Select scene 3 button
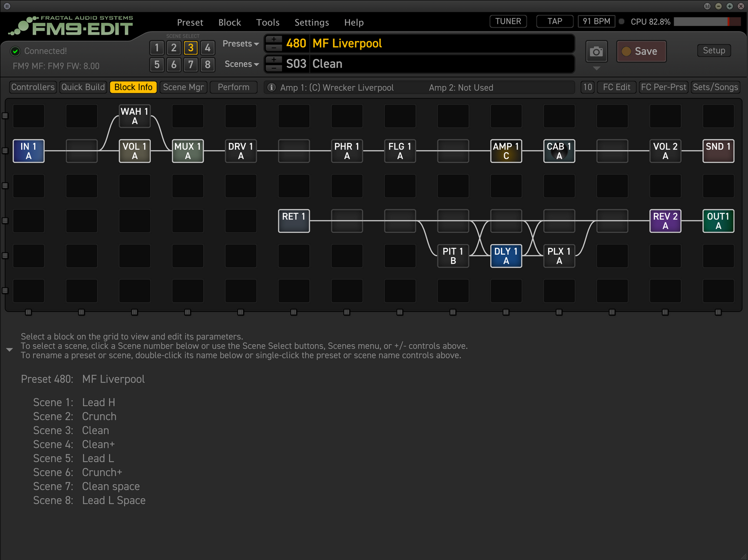This screenshot has width=748, height=560. point(190,48)
